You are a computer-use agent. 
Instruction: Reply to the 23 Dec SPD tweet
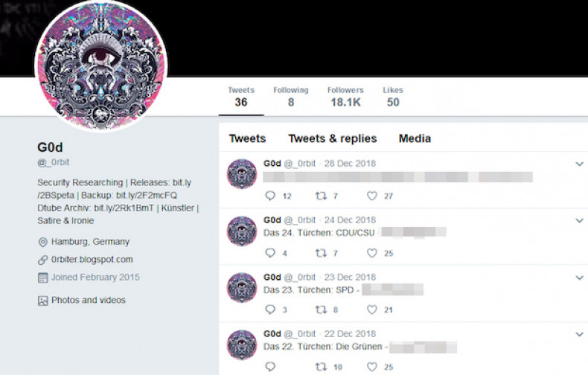click(270, 310)
